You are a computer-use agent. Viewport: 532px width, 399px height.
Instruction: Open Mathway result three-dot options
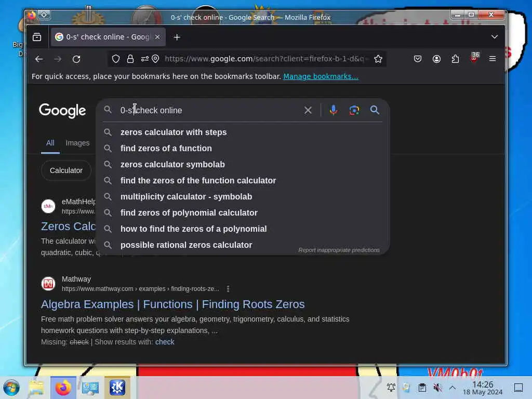[x=228, y=289]
